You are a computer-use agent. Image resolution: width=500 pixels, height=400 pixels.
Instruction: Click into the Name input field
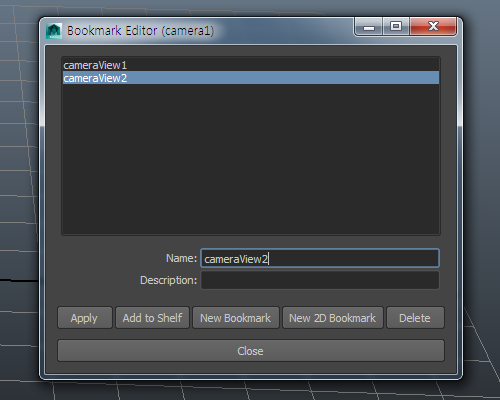point(320,258)
